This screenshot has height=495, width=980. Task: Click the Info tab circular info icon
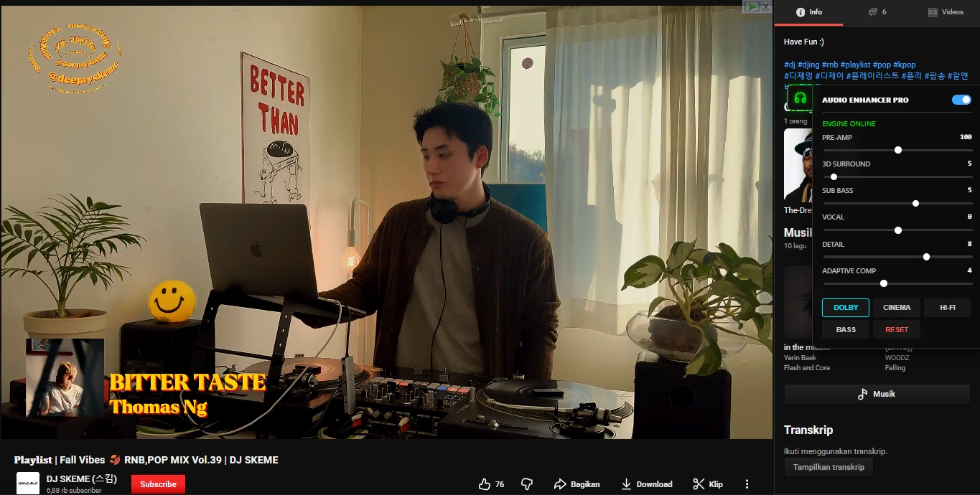click(x=799, y=12)
